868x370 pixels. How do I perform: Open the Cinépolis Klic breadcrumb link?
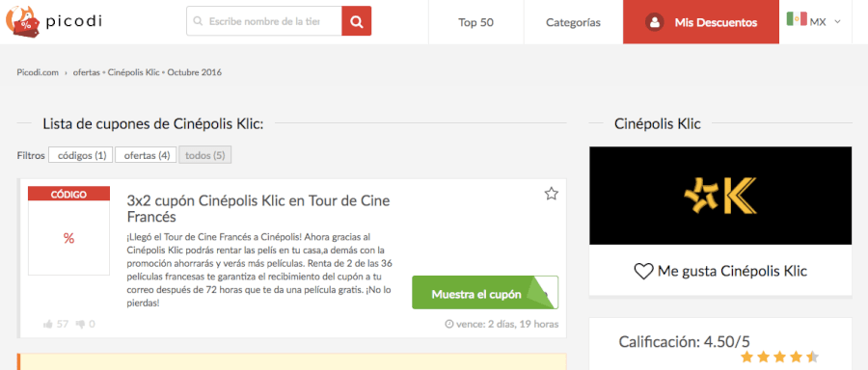coord(133,72)
